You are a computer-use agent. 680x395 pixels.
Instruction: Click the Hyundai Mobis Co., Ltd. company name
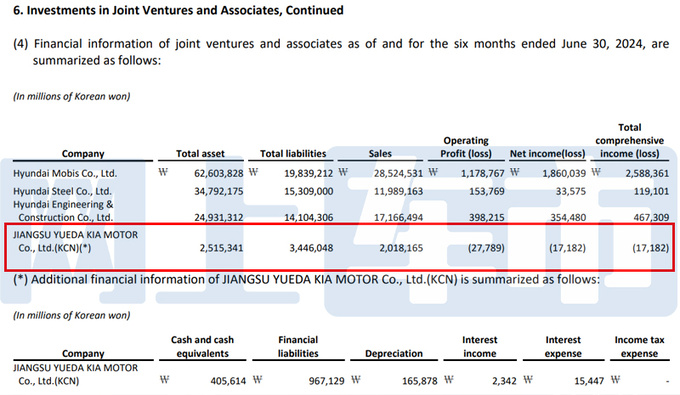tap(65, 173)
